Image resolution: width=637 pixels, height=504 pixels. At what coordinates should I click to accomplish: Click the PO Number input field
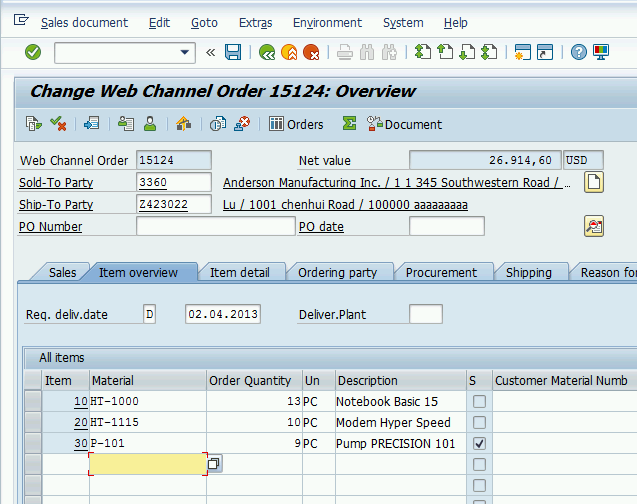click(216, 226)
